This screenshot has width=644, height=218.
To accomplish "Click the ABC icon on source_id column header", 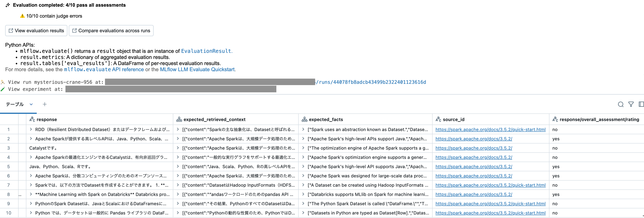I will pyautogui.click(x=438, y=119).
